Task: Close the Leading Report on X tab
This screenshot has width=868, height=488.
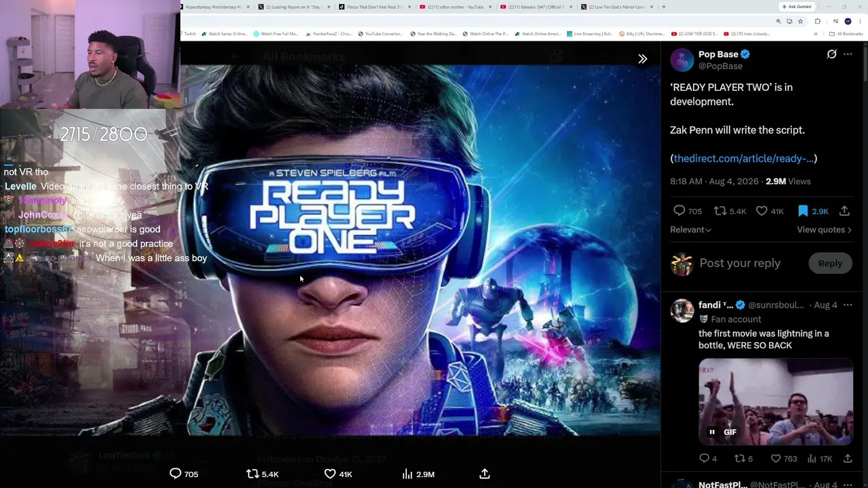Action: (329, 7)
